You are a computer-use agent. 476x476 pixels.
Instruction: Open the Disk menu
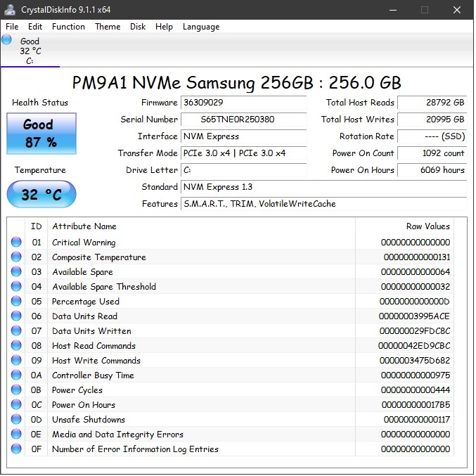pos(138,27)
